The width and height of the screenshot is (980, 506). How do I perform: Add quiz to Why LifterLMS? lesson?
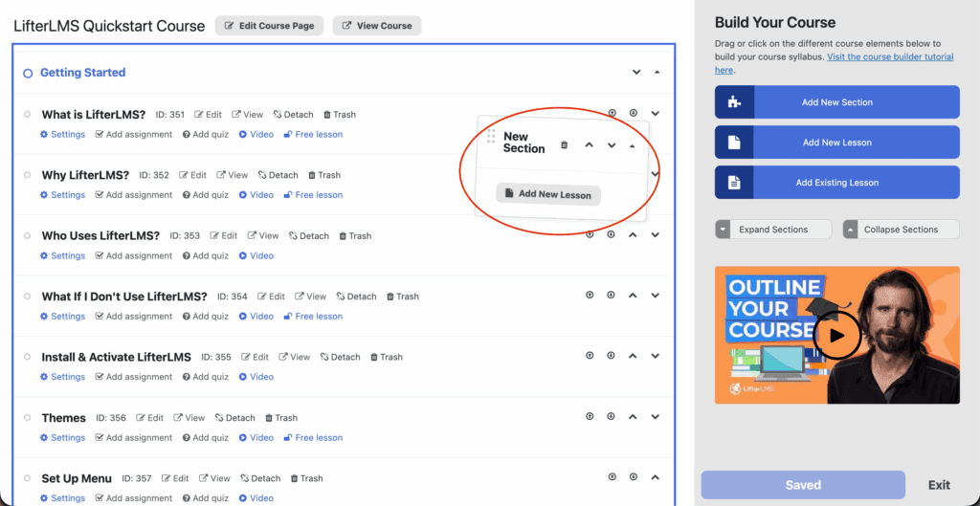pyautogui.click(x=206, y=195)
